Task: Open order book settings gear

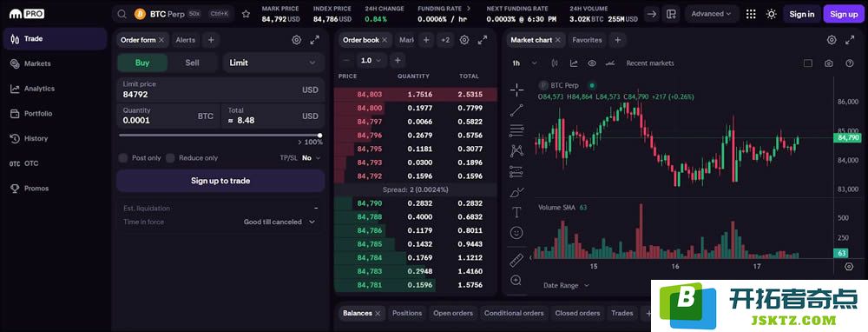Action: click(x=464, y=40)
